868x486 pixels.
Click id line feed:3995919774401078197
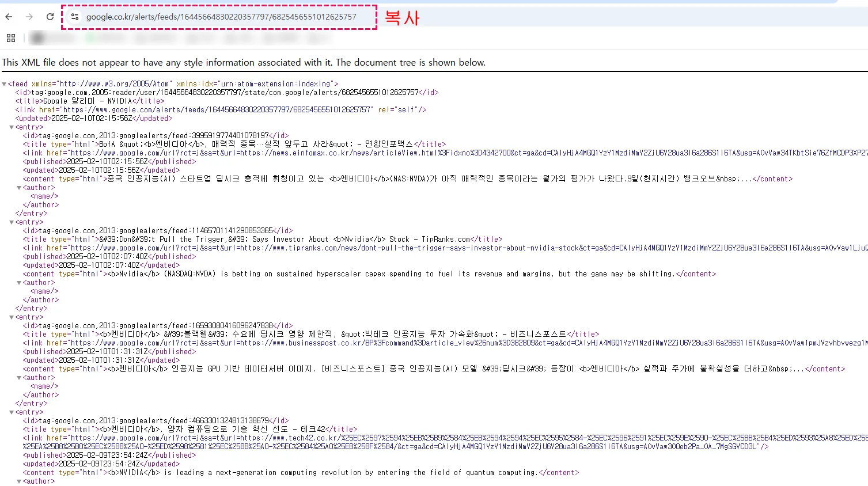[x=156, y=136]
